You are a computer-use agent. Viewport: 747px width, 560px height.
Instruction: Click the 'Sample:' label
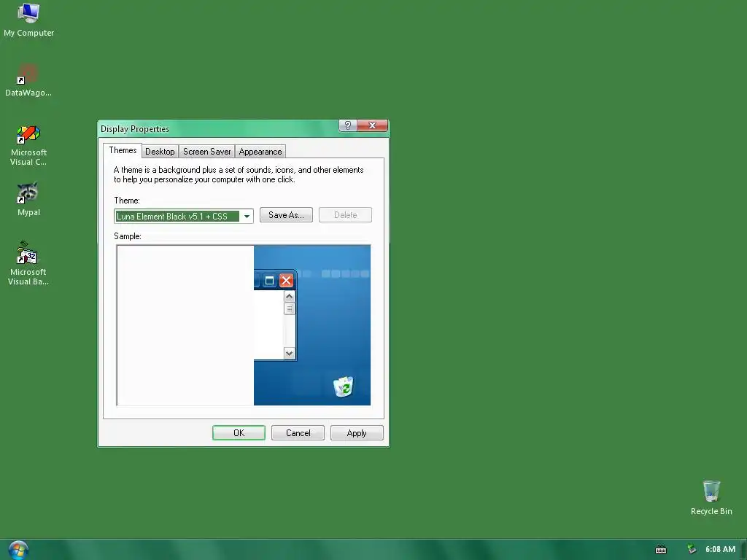(128, 236)
